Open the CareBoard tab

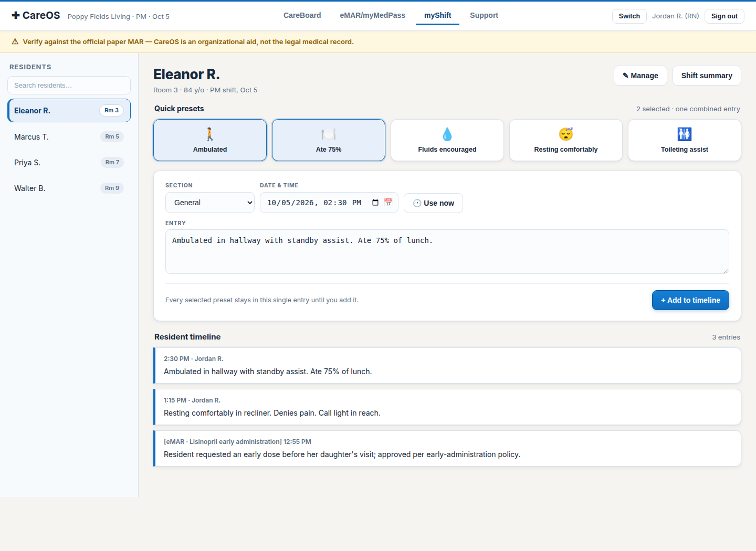pyautogui.click(x=302, y=15)
